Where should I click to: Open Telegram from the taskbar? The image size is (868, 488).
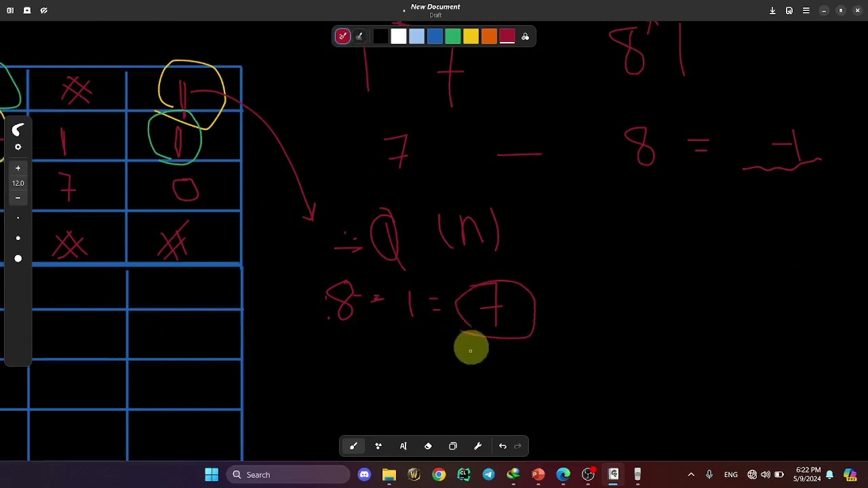[488, 474]
